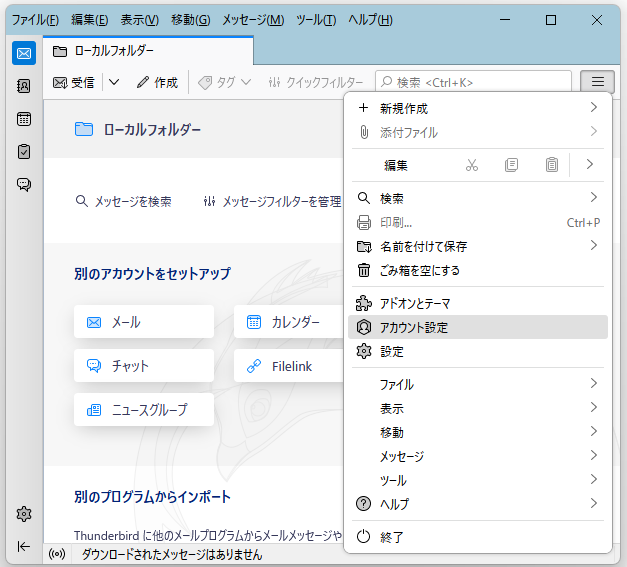Click the Cut scissors icon in 編集 row
The image size is (627, 567).
472,165
